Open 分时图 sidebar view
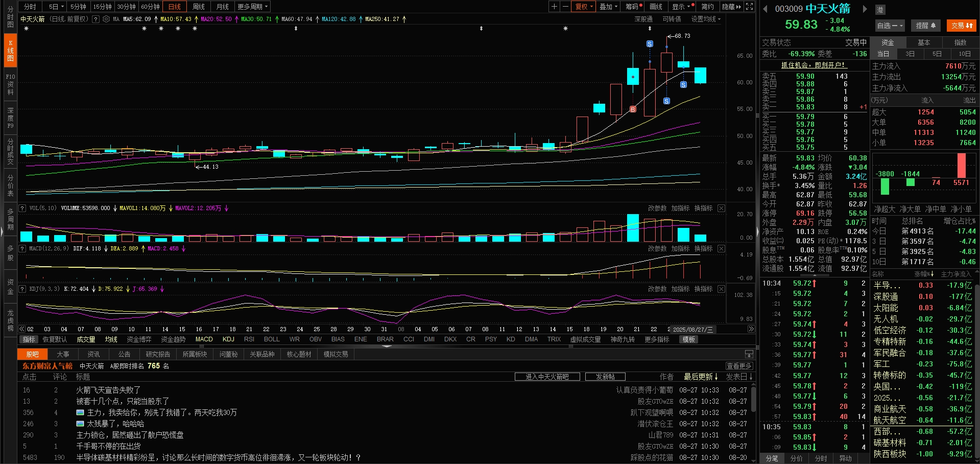Image resolution: width=980 pixels, height=464 pixels. pyautogui.click(x=10, y=17)
